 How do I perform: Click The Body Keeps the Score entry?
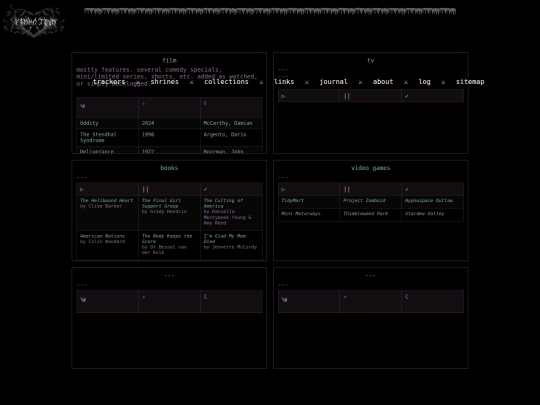pos(167,244)
